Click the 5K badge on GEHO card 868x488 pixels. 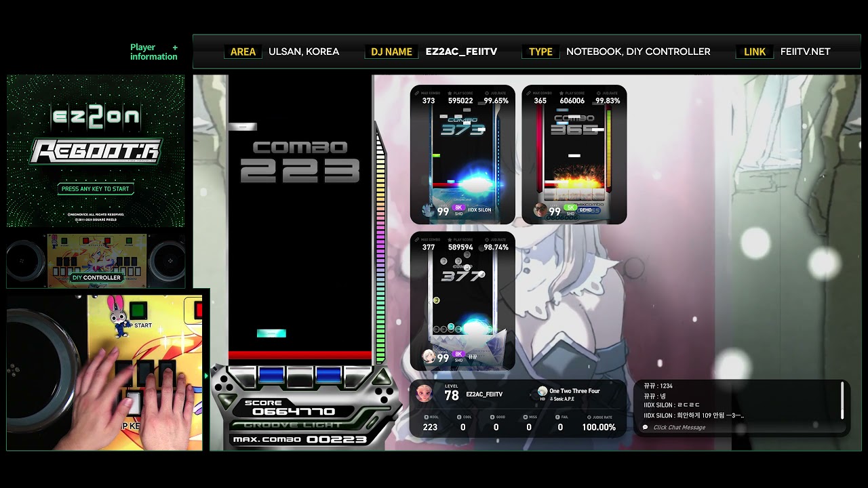pyautogui.click(x=570, y=208)
